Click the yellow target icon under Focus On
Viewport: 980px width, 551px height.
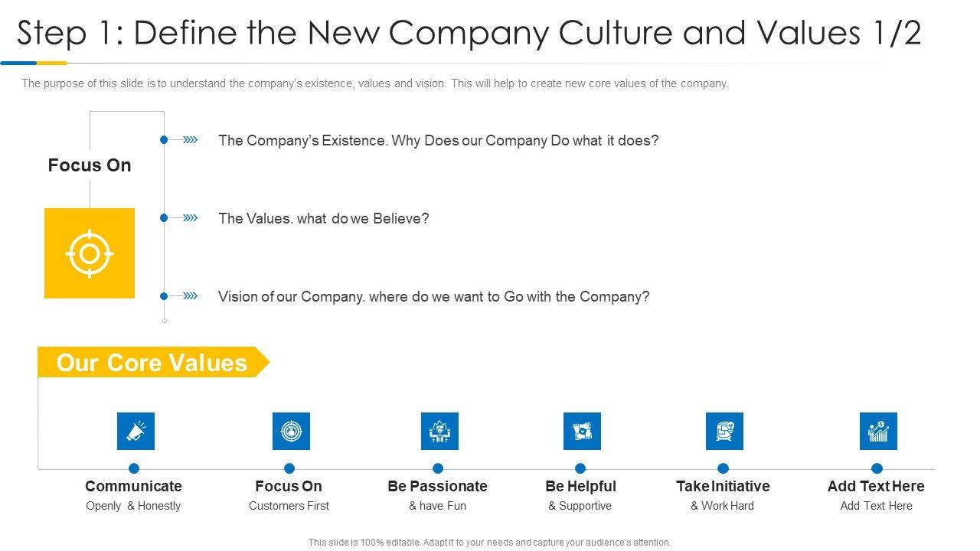(90, 253)
